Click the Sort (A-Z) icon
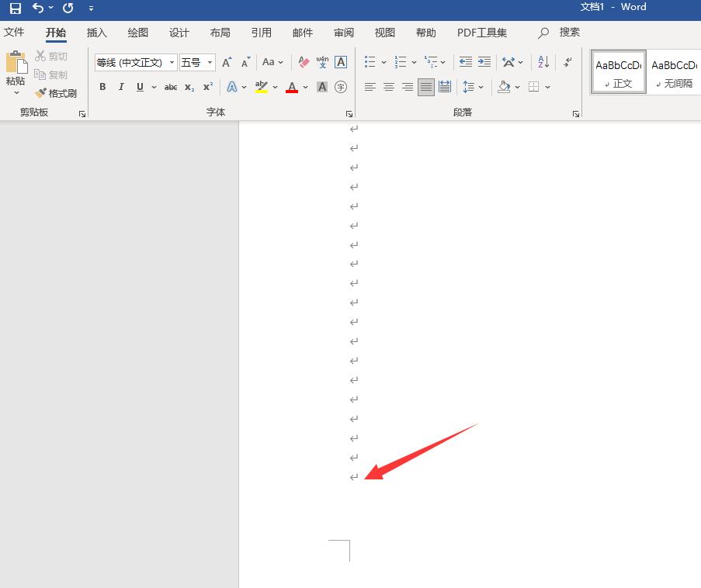 543,62
